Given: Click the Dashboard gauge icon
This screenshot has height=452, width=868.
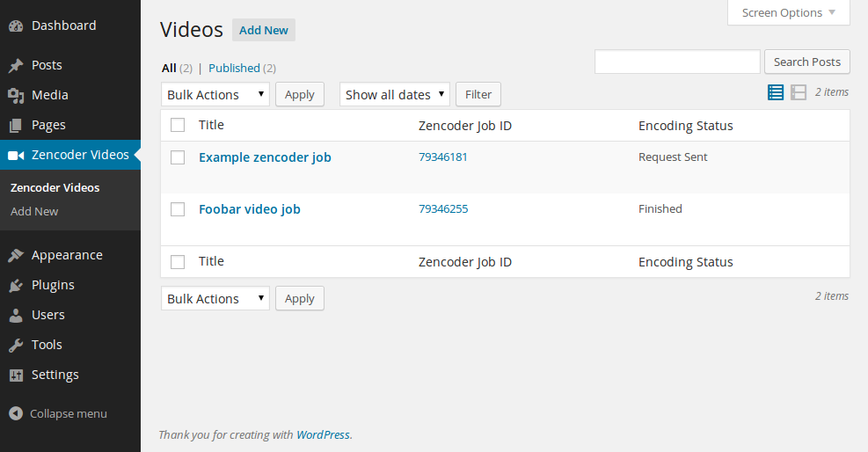Looking at the screenshot, I should (x=16, y=26).
